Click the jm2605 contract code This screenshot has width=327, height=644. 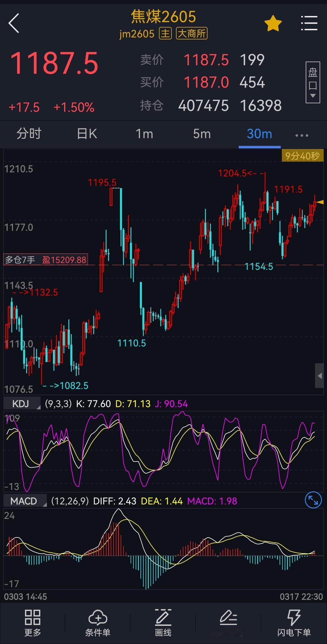137,34
